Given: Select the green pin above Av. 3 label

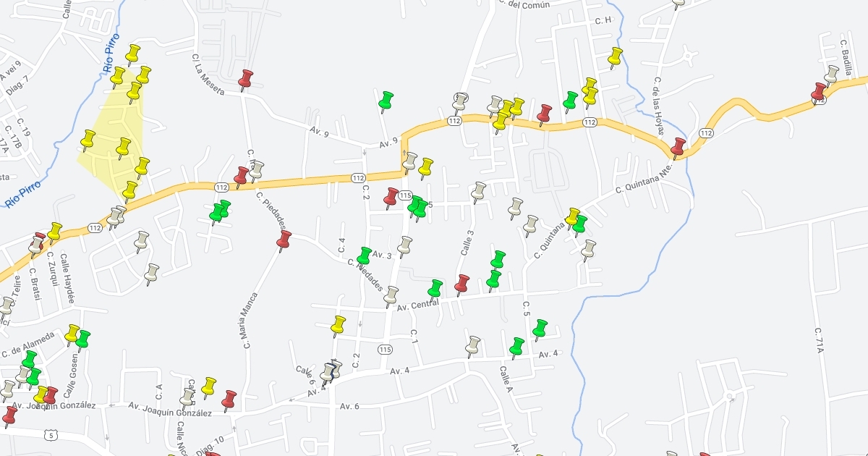Looking at the screenshot, I should 365,256.
